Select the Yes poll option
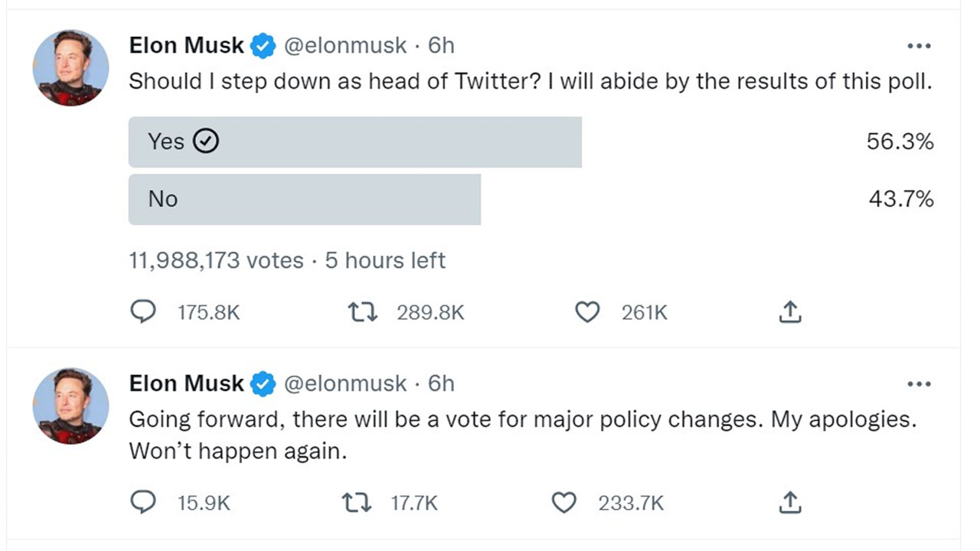The width and height of the screenshot is (980, 551). click(x=354, y=142)
